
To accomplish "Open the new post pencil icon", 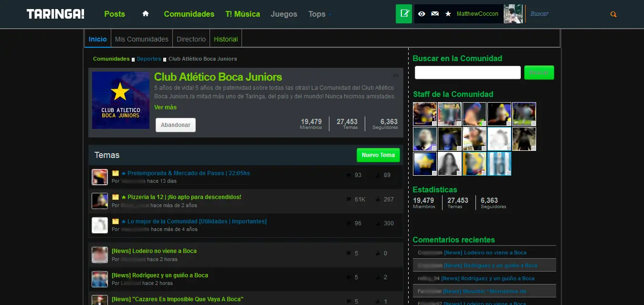I will (x=404, y=14).
